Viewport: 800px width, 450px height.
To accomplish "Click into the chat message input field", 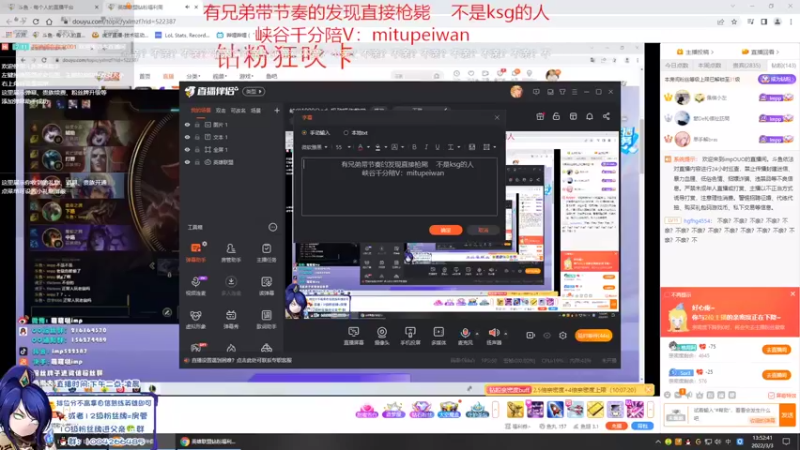I will 735,415.
